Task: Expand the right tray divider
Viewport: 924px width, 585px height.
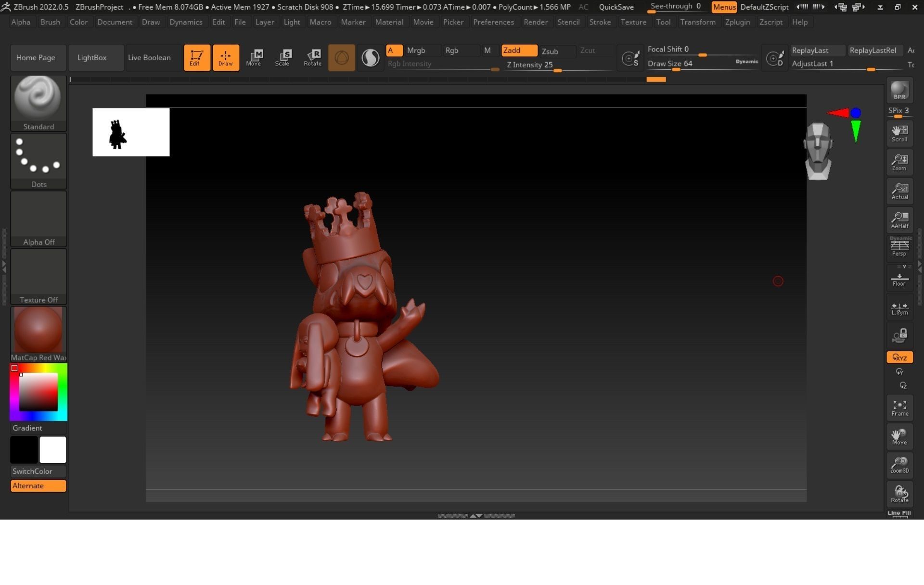Action: (x=920, y=266)
